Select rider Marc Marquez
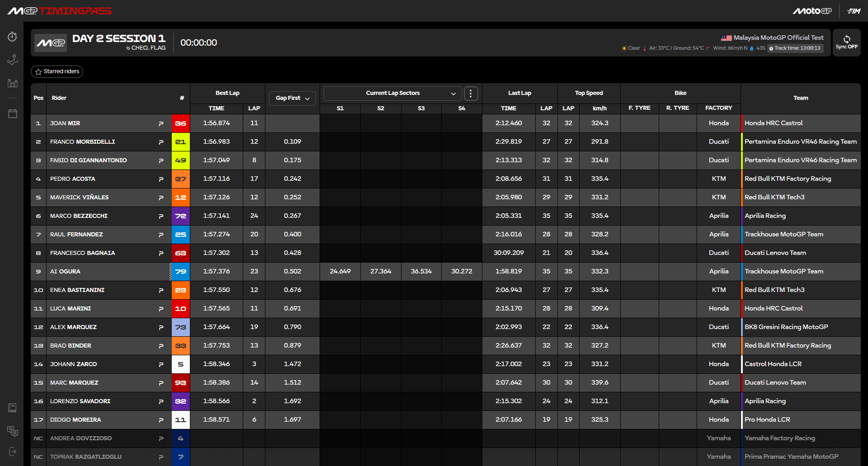 click(x=74, y=383)
